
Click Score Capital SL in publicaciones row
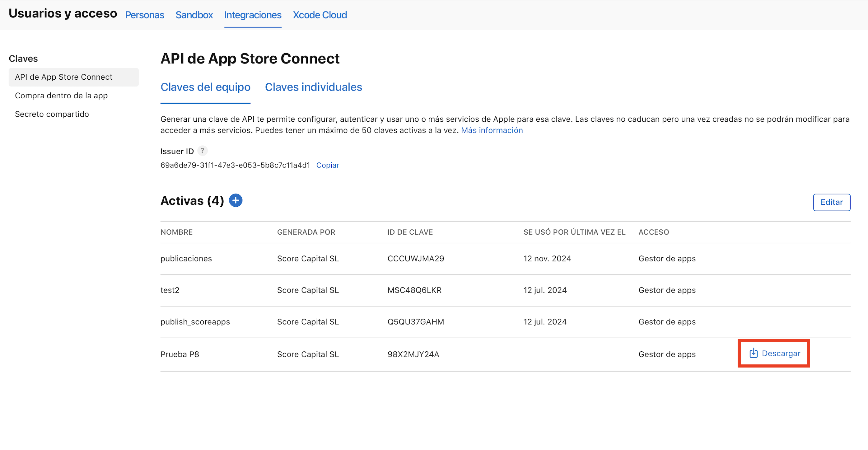[x=308, y=259]
